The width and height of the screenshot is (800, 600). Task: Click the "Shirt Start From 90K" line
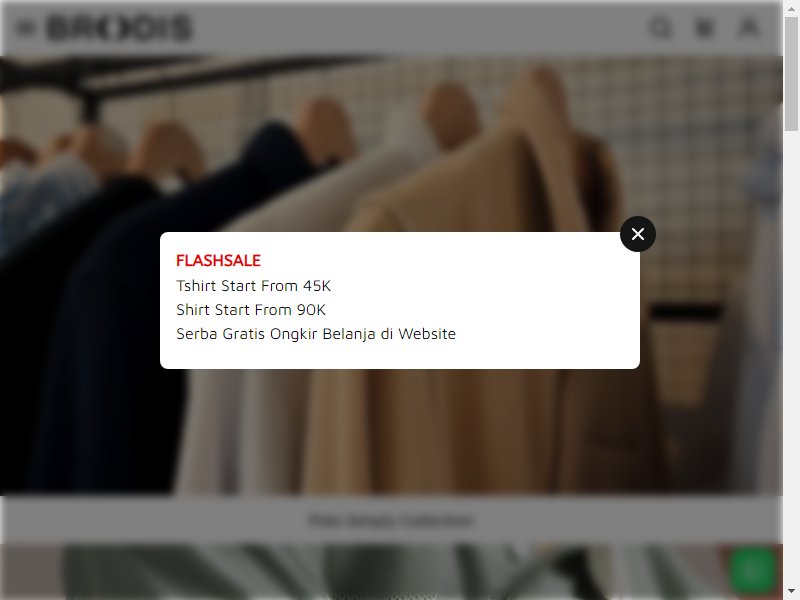[x=251, y=310]
